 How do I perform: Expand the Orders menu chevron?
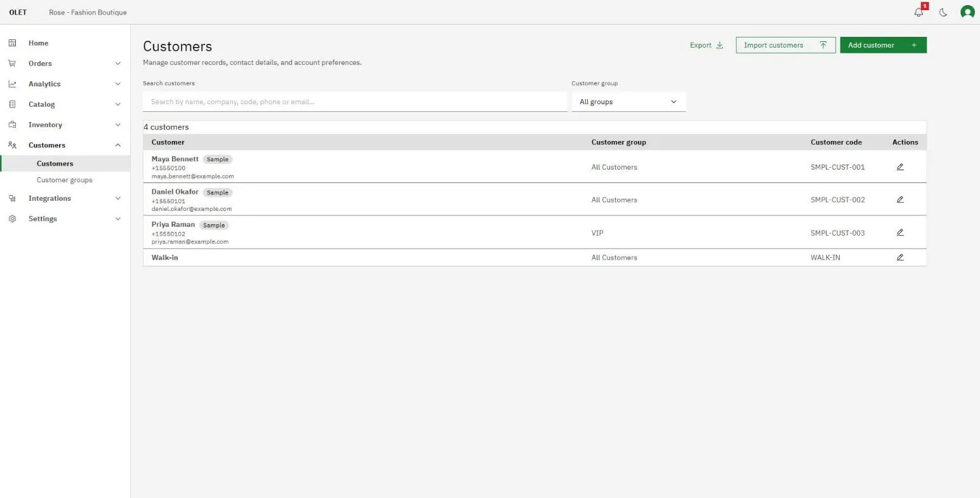click(x=117, y=64)
